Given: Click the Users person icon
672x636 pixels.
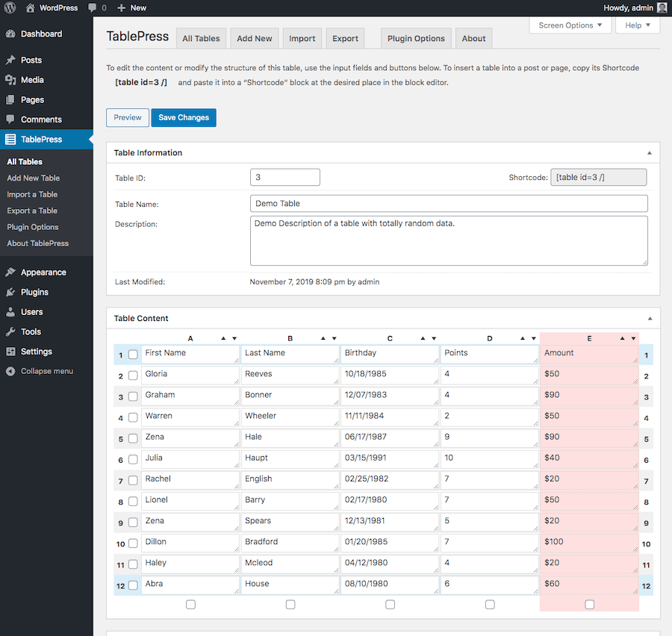Looking at the screenshot, I should point(10,312).
